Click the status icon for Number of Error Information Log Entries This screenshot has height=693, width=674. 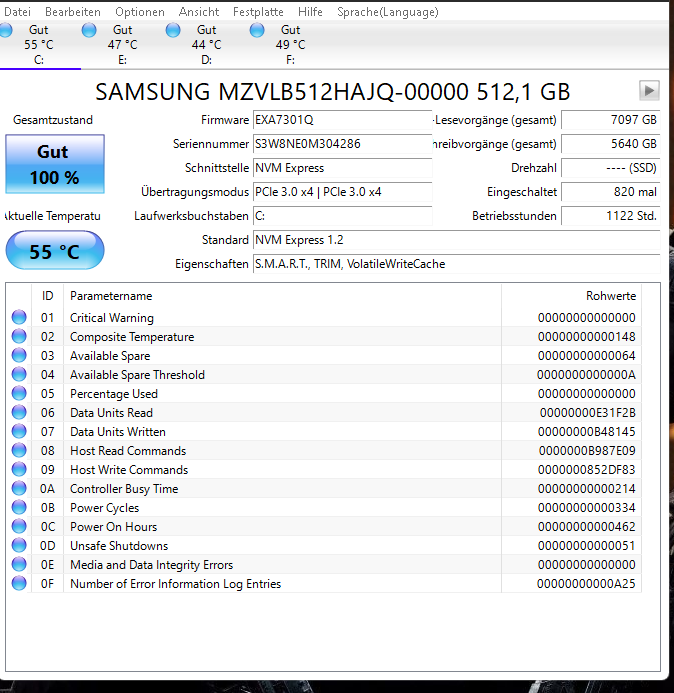tap(19, 583)
